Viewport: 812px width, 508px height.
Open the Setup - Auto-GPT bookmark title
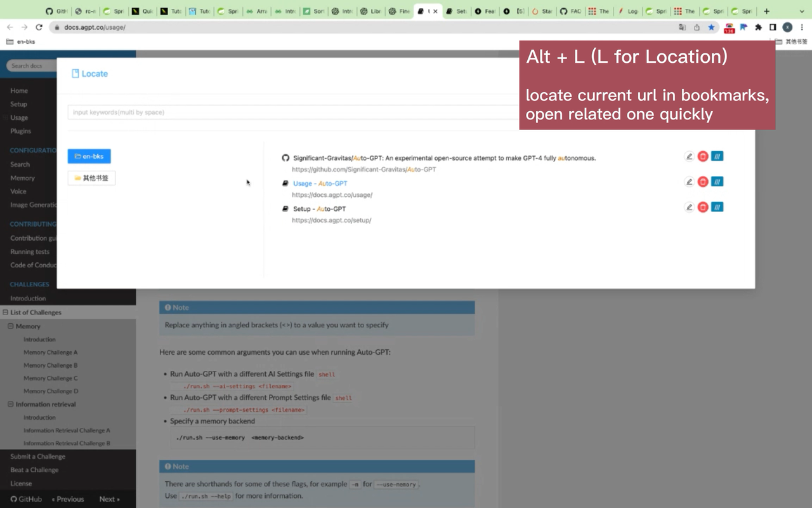(x=319, y=209)
